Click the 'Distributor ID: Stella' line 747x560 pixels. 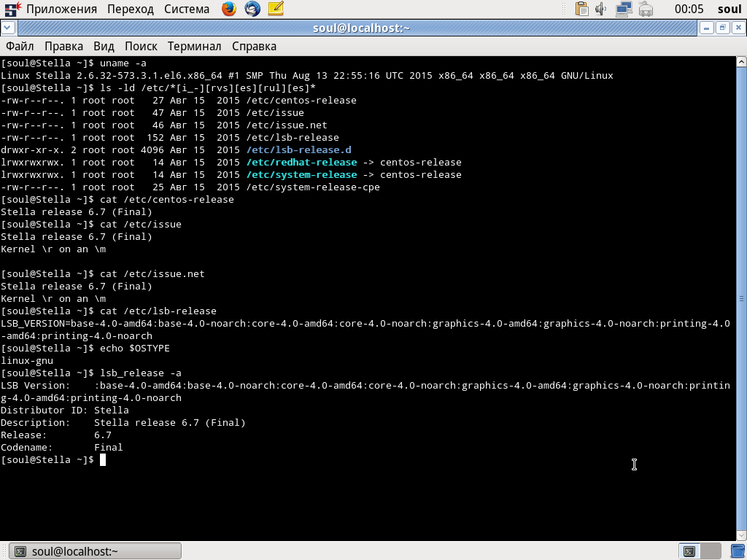coord(65,410)
